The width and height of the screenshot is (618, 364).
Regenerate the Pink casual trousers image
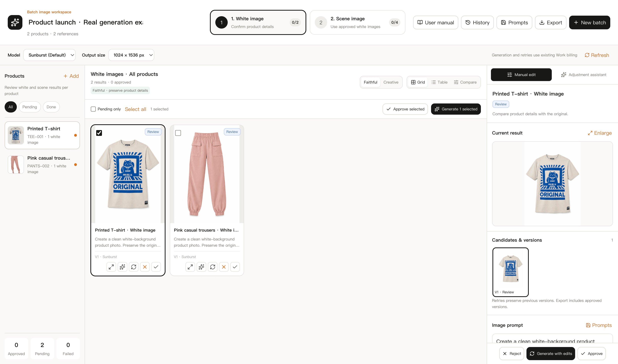pos(213,267)
